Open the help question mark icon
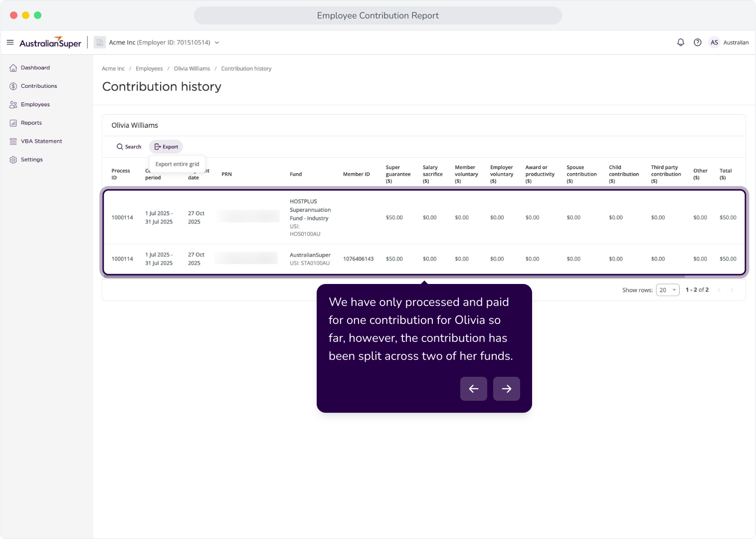 (698, 42)
